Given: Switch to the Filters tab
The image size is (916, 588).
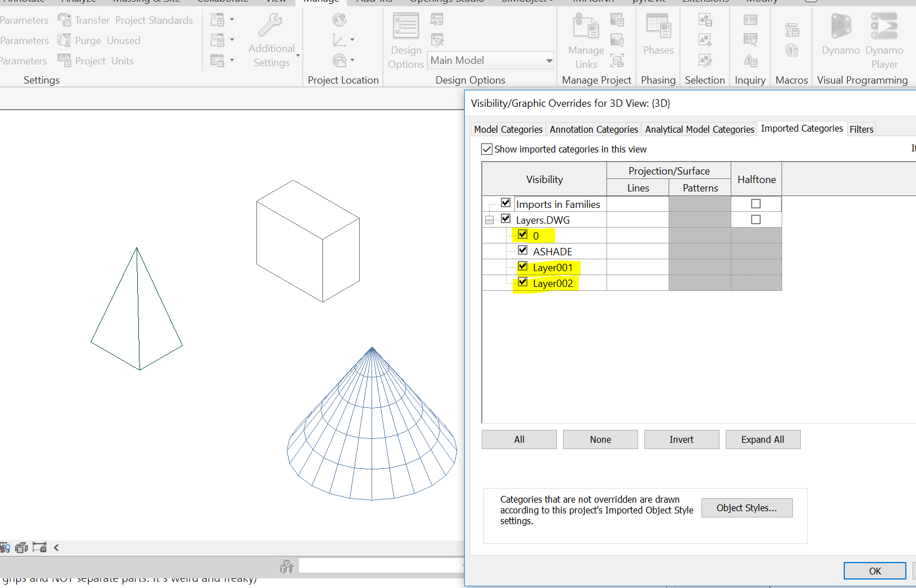Looking at the screenshot, I should (x=861, y=129).
